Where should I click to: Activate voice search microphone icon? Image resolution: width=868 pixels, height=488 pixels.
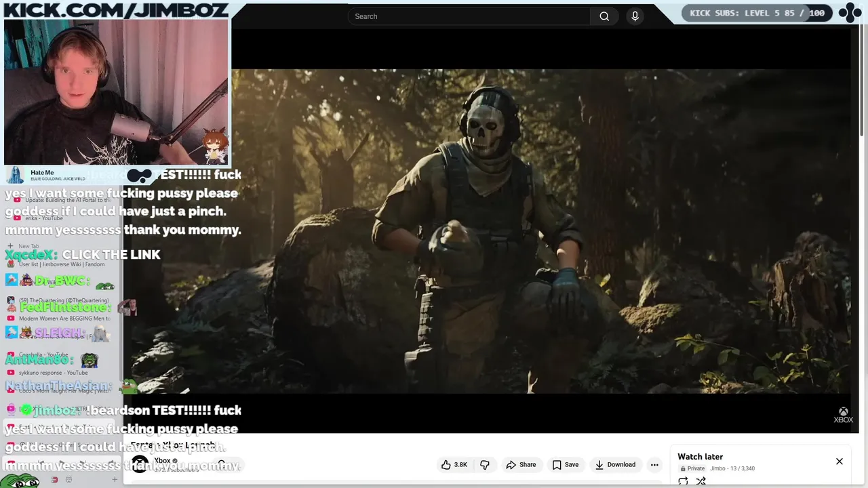click(x=635, y=16)
